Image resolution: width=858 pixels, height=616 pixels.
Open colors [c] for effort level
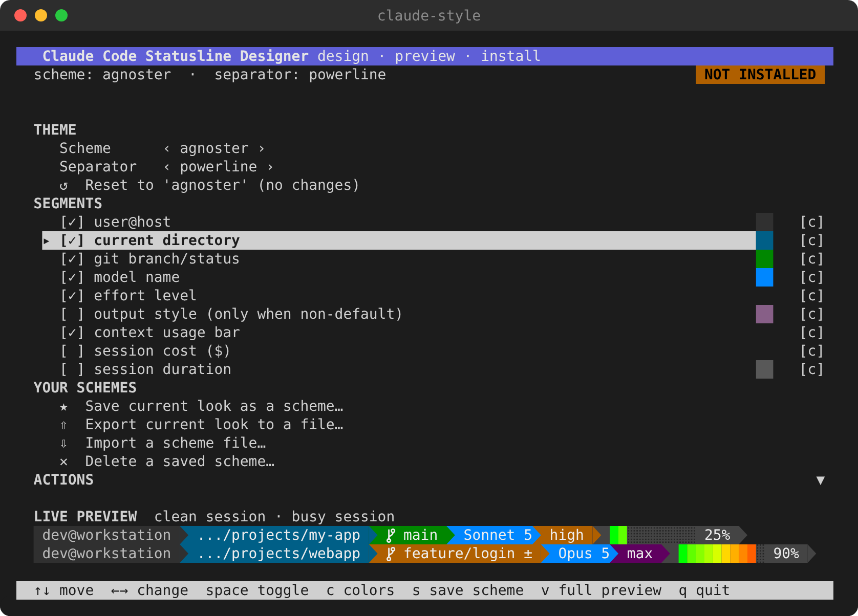click(812, 296)
